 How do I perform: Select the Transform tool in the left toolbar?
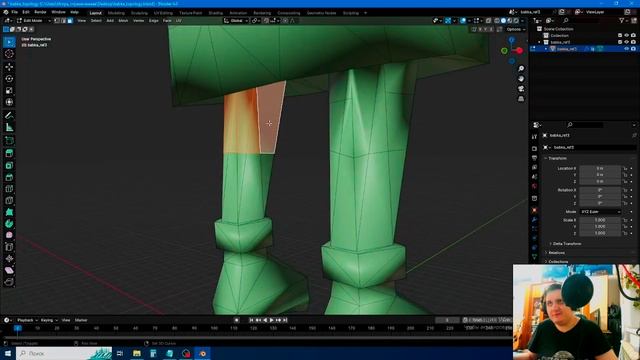[x=9, y=102]
